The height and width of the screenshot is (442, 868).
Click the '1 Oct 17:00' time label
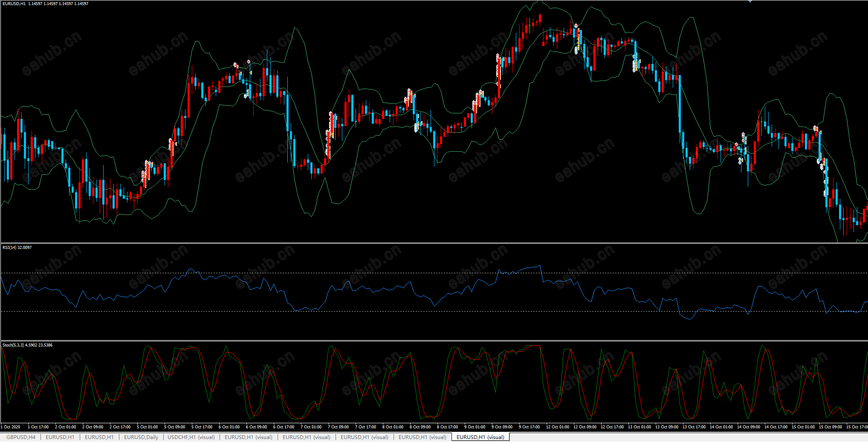38,427
